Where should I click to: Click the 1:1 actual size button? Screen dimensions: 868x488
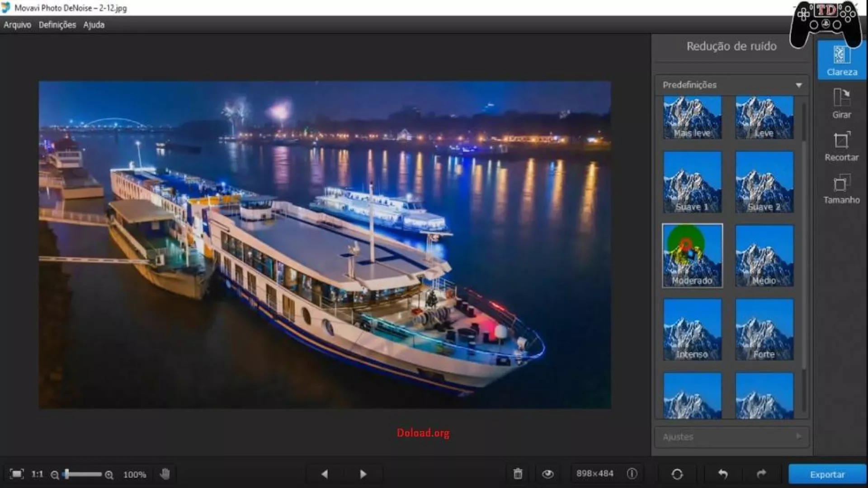pyautogui.click(x=37, y=474)
